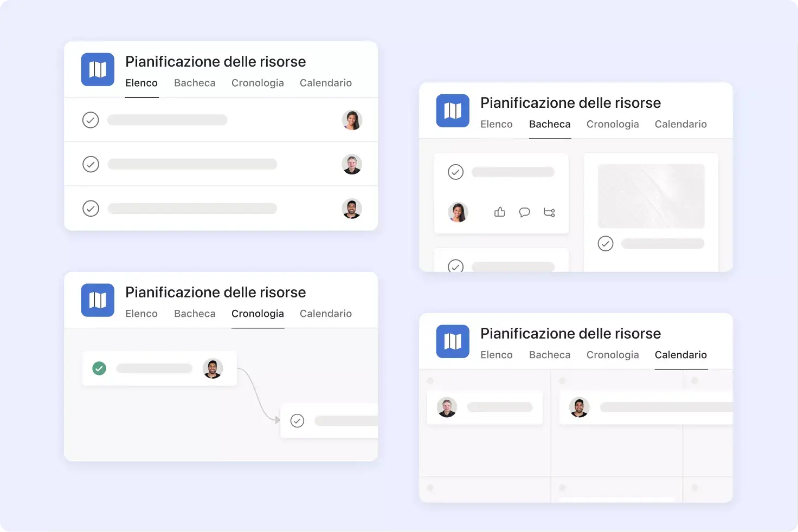Image resolution: width=798 pixels, height=532 pixels.
Task: Click the Elenco link on the Calendario panel
Action: (496, 355)
